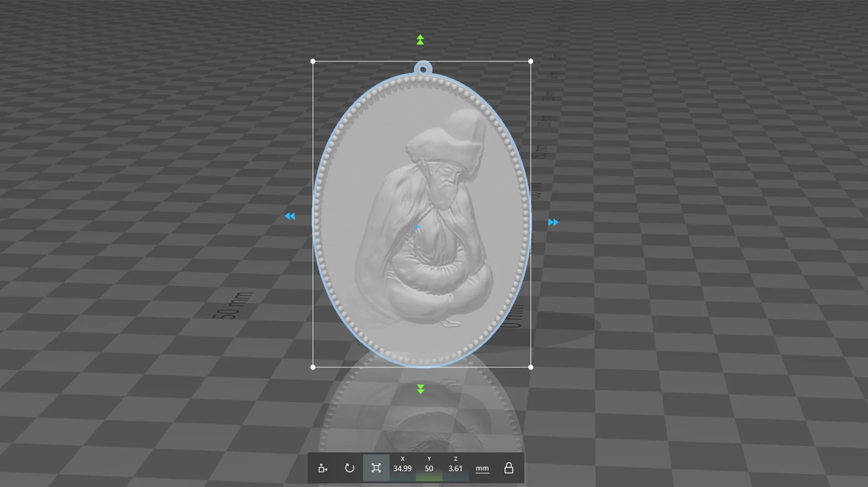The width and height of the screenshot is (868, 487).
Task: Toggle the uniform scale lock icon
Action: (509, 468)
